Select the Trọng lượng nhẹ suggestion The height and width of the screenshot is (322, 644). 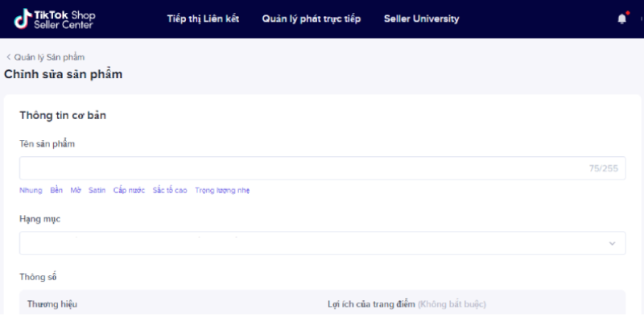(222, 190)
